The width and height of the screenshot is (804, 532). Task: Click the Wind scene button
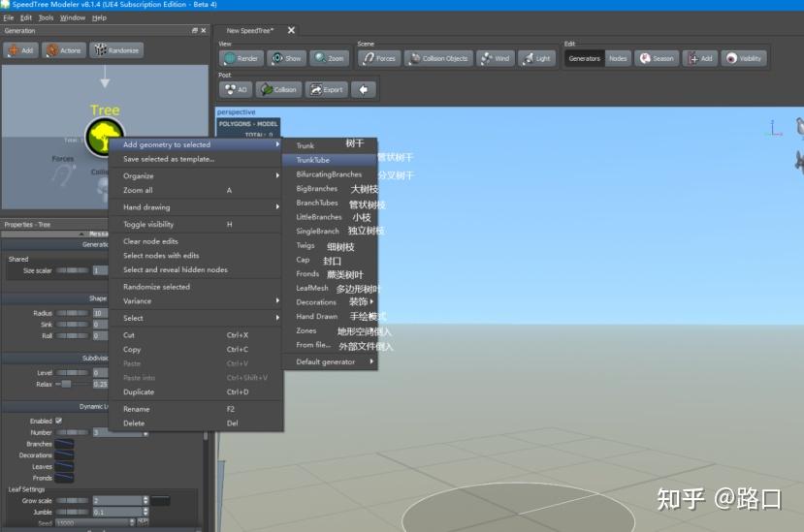pos(496,58)
